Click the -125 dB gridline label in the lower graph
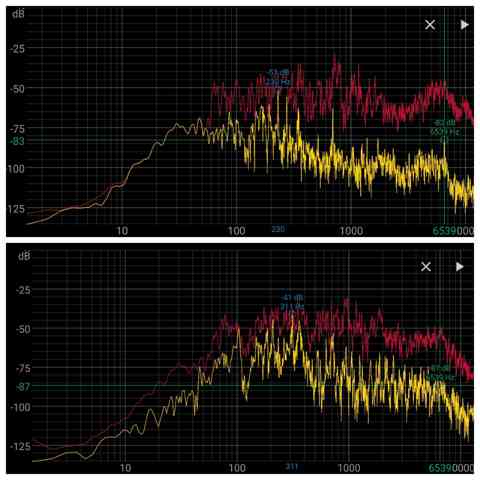The width and height of the screenshot is (480, 480). click(20, 447)
